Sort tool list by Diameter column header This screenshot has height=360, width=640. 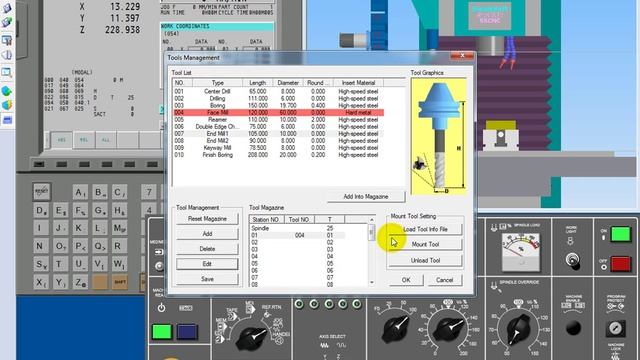(288, 82)
